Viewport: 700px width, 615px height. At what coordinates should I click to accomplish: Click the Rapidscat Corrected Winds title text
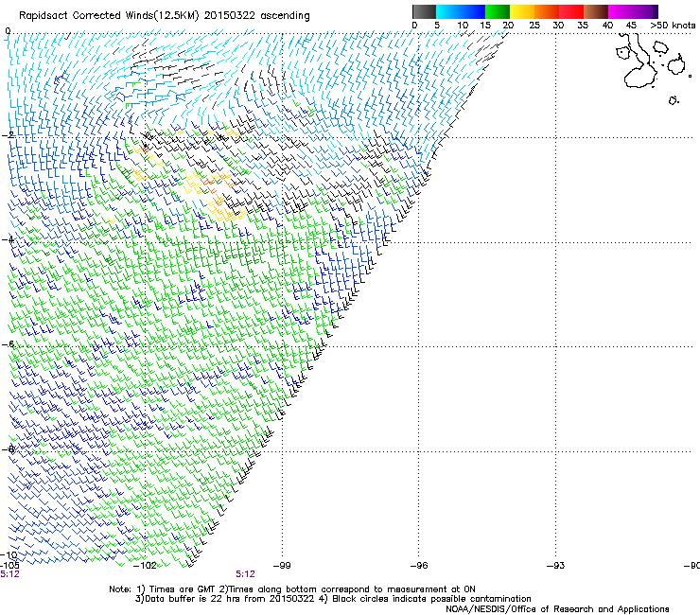(165, 16)
